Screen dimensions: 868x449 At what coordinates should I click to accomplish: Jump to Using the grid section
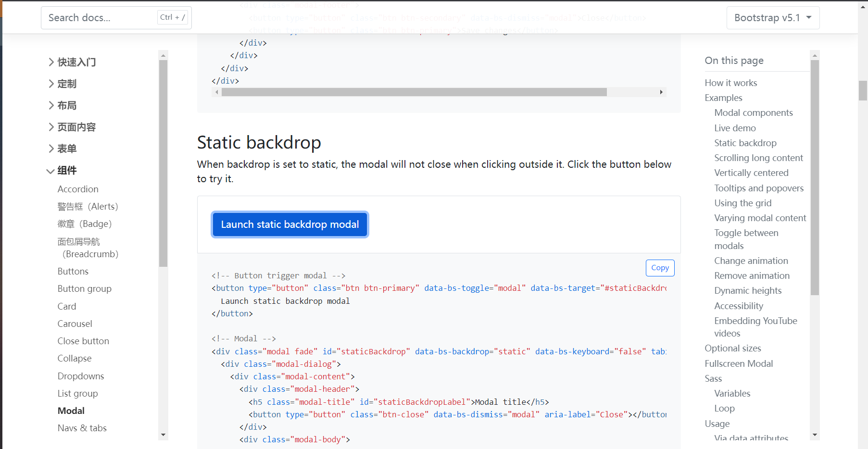743,203
